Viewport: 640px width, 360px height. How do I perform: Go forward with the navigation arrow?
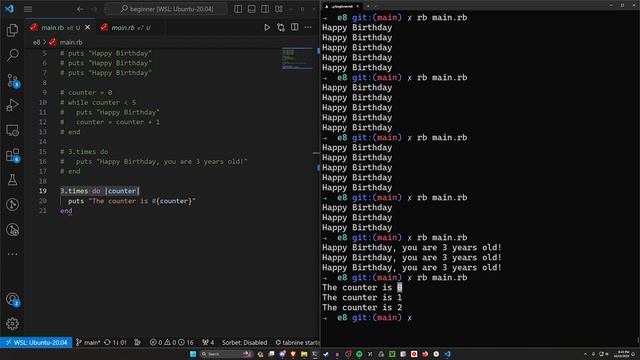[94, 9]
